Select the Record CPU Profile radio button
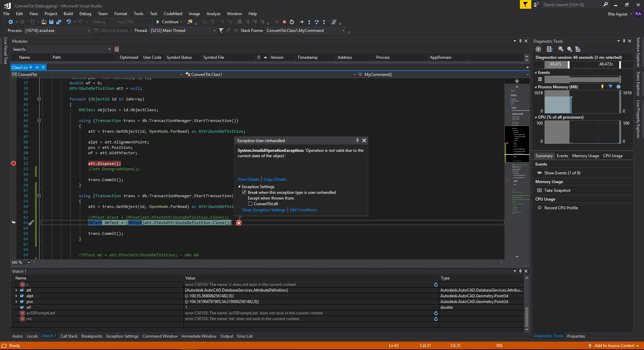644x350 pixels. pos(540,208)
